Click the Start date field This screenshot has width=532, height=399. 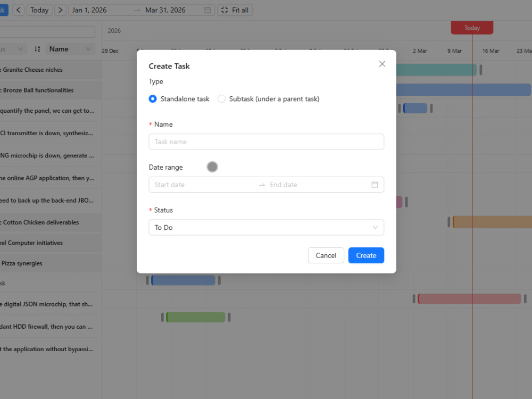pos(204,185)
